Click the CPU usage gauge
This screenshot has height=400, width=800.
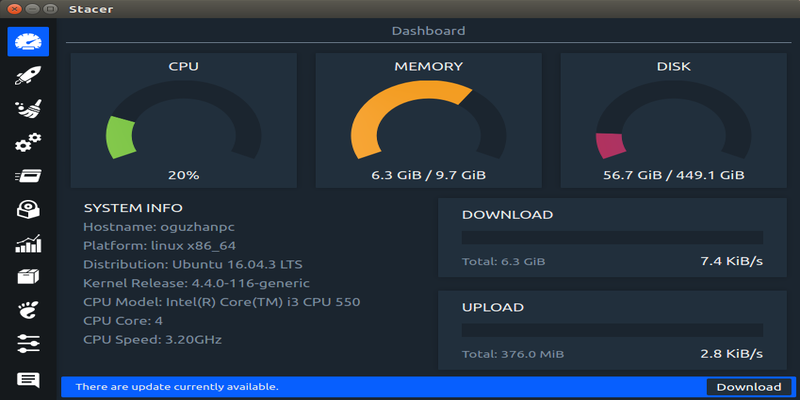[x=184, y=120]
